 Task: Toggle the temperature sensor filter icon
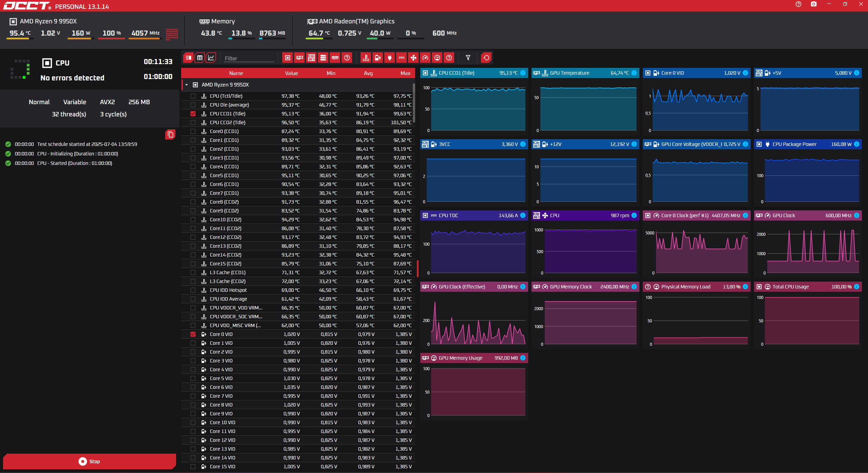pos(366,58)
